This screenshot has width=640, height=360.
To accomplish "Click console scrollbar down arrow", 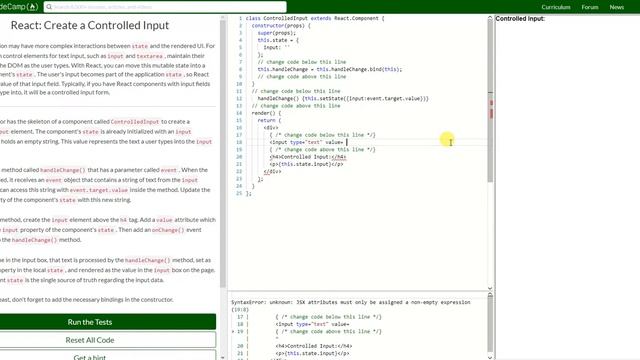I will (490, 357).
